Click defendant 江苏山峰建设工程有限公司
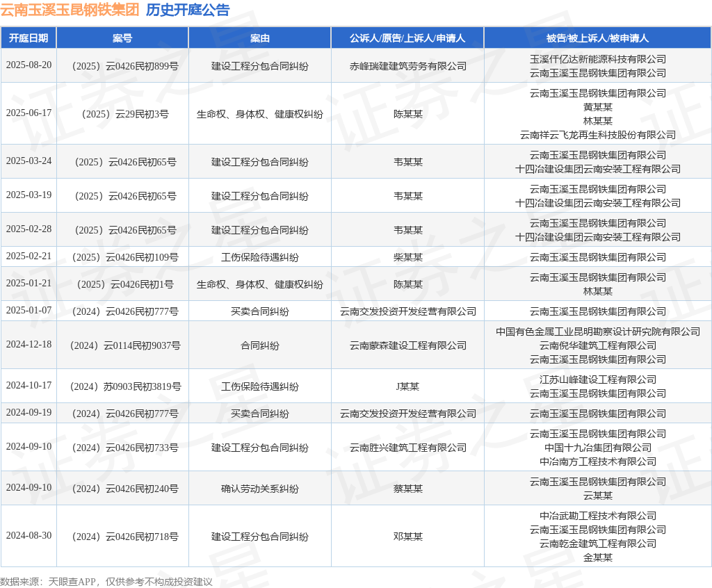This screenshot has height=588, width=712. tap(597, 379)
